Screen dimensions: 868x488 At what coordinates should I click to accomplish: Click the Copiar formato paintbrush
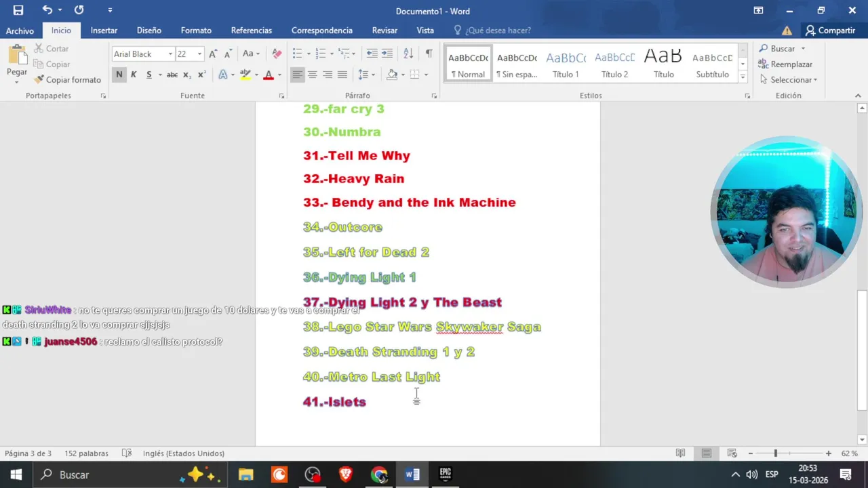pos(67,79)
